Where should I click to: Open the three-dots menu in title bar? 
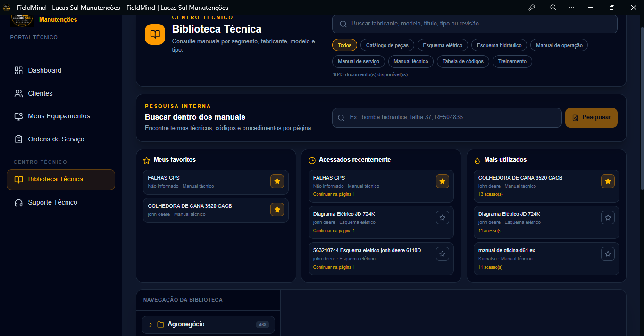pos(571,8)
